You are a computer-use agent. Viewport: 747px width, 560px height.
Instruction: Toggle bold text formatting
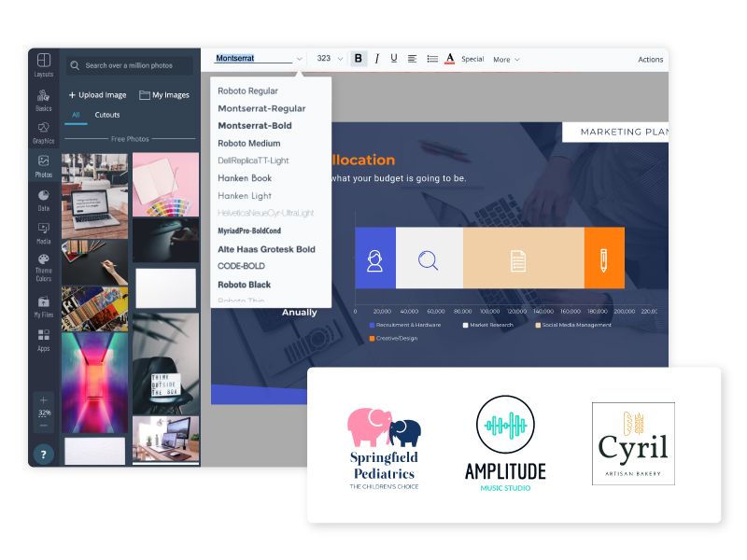tap(359, 59)
